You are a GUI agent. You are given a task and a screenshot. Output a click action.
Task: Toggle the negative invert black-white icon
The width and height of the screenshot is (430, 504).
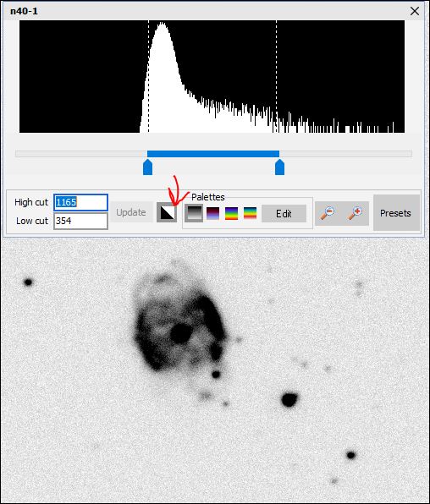(x=167, y=212)
